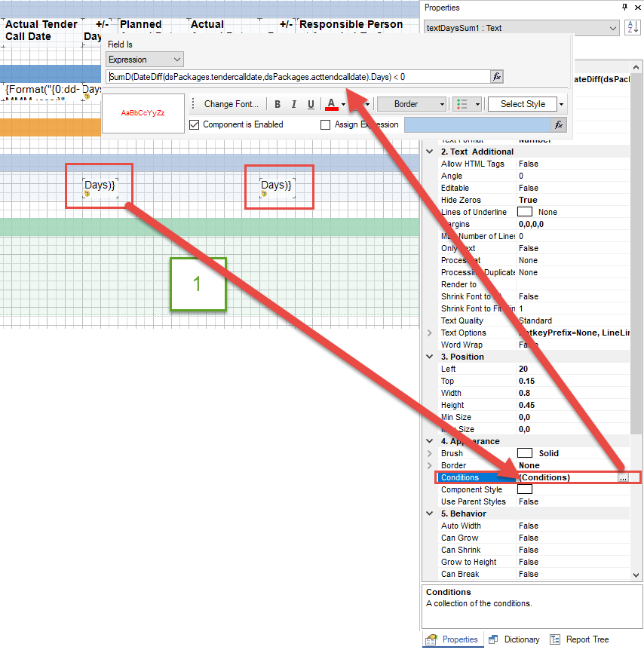Click the properties panel scroll down arrow

click(x=636, y=575)
